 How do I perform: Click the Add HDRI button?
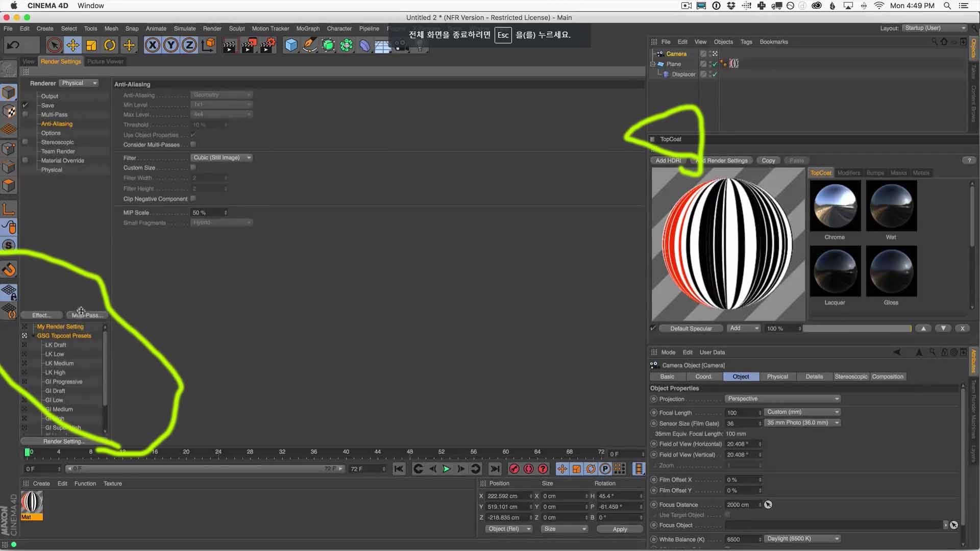668,160
